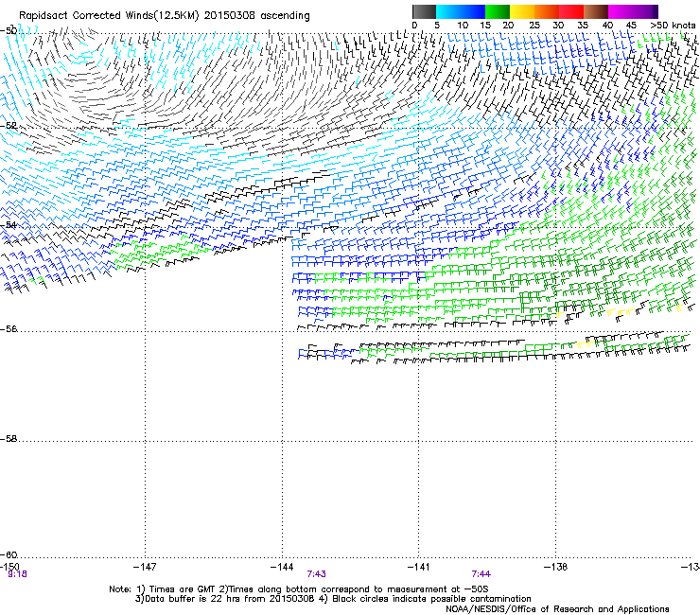
Task: Click the note line starting 'Note: 1) Times are GMT'
Action: 299,589
